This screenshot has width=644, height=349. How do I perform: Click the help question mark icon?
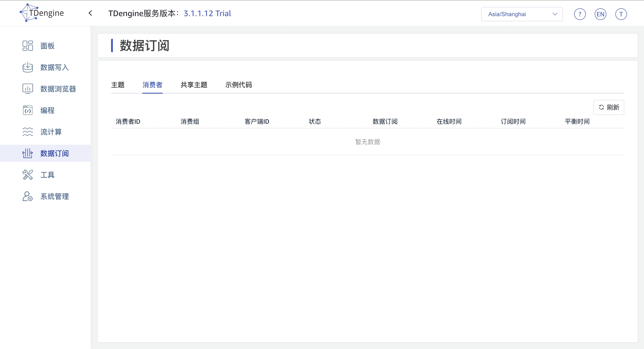click(580, 14)
